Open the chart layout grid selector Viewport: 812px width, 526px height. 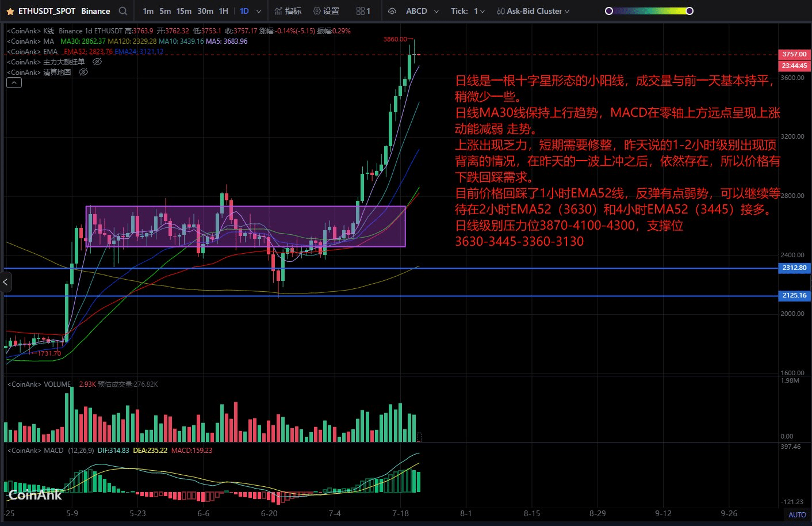pos(363,11)
